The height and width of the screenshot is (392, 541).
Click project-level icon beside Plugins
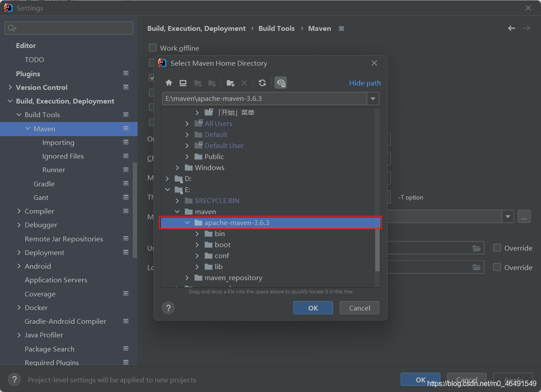click(x=126, y=74)
